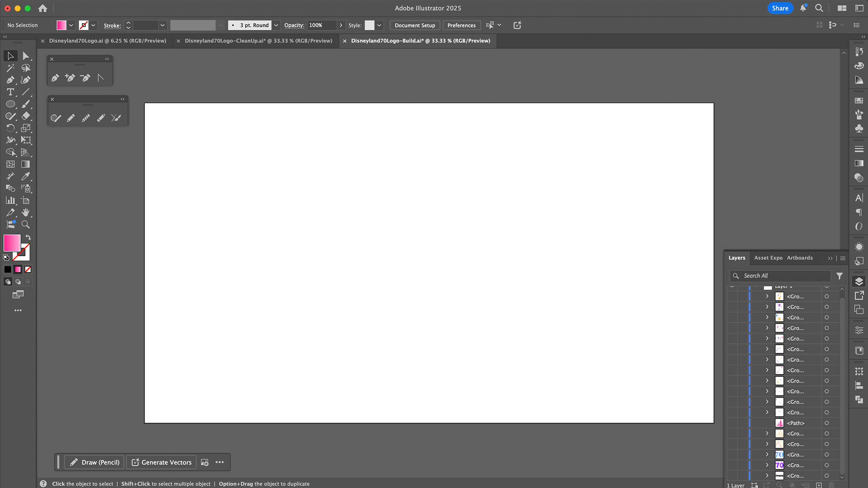Select the Add Anchor Point tool
The image size is (868, 488).
click(70, 78)
